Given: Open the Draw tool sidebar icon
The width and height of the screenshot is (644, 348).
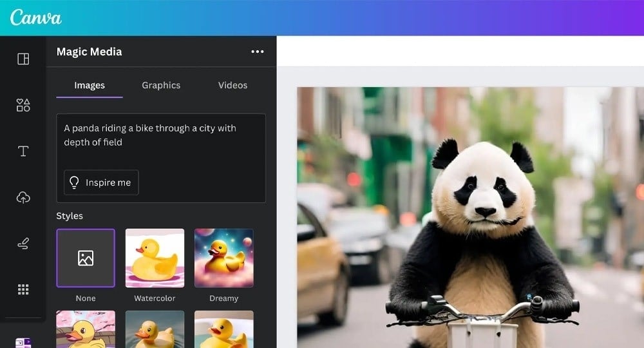Looking at the screenshot, I should [23, 244].
